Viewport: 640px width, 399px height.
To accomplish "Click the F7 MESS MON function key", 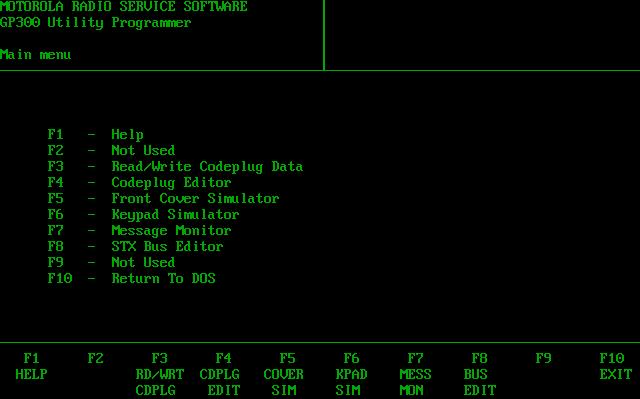I will [416, 374].
